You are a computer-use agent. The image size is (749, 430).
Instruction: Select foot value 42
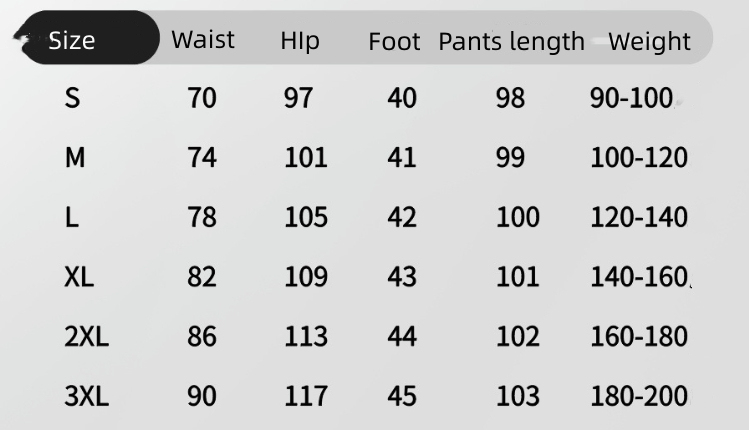[401, 217]
